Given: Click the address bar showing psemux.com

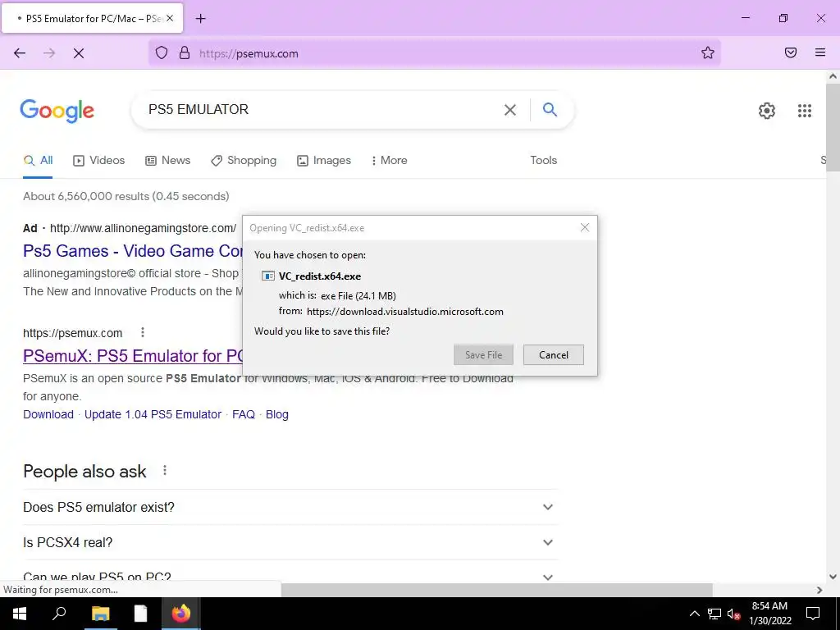Looking at the screenshot, I should click(x=434, y=53).
